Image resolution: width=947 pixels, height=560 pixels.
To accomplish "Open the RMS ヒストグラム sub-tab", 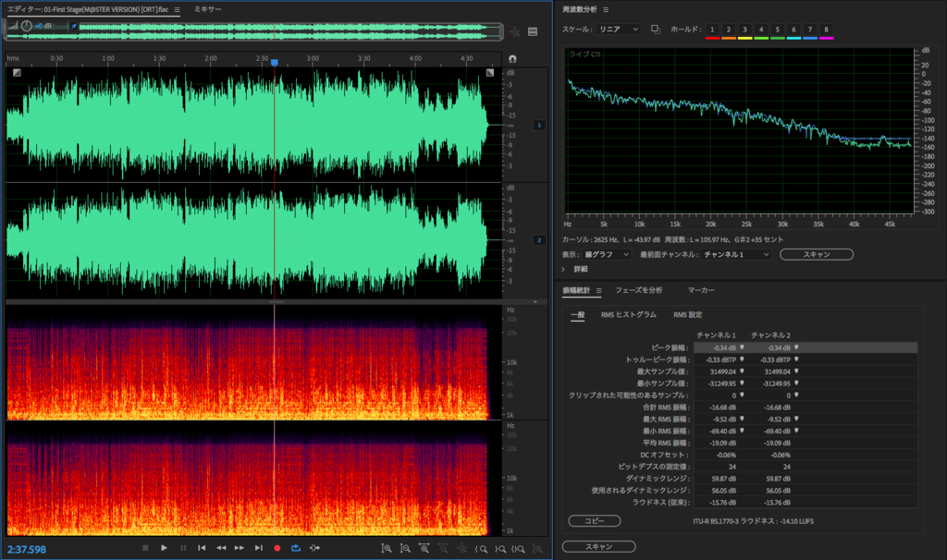I will 628,314.
